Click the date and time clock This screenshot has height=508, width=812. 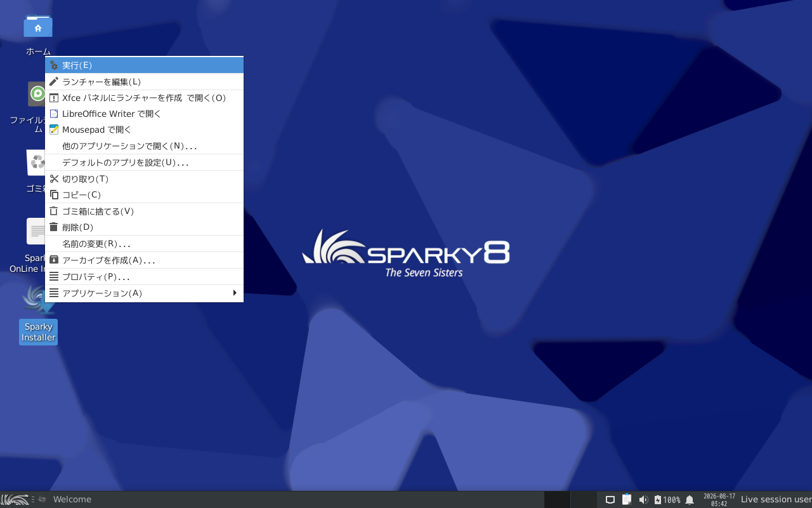(719, 500)
